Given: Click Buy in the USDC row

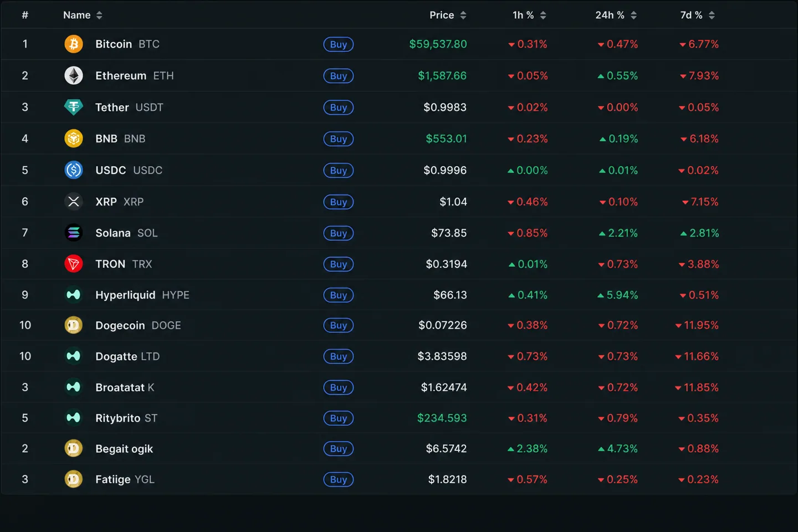Looking at the screenshot, I should [x=339, y=171].
